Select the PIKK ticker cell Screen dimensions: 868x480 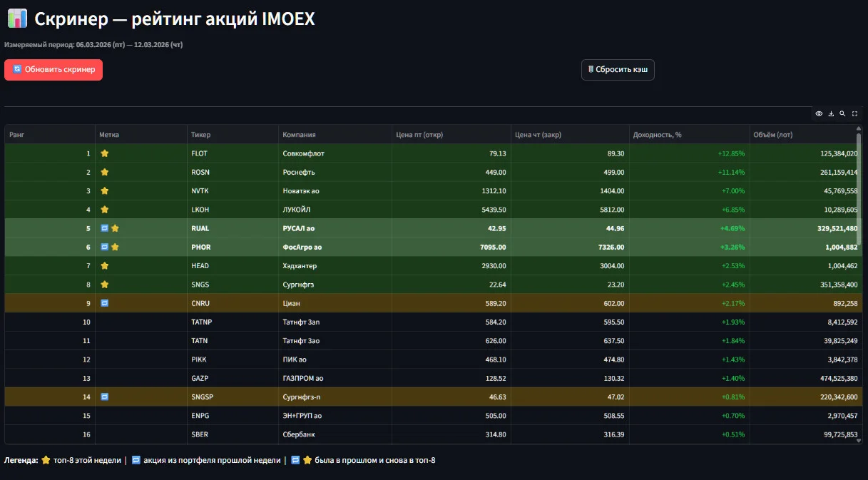coord(233,359)
